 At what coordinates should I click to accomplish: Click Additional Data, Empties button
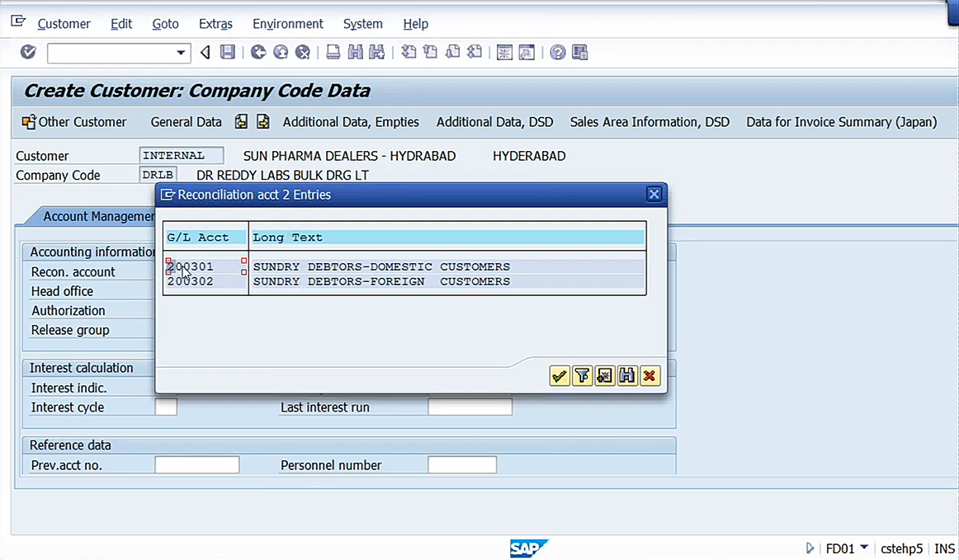pyautogui.click(x=351, y=122)
